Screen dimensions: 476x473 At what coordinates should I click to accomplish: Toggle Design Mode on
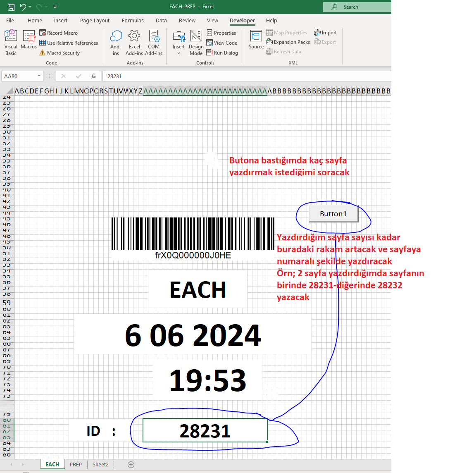point(196,43)
